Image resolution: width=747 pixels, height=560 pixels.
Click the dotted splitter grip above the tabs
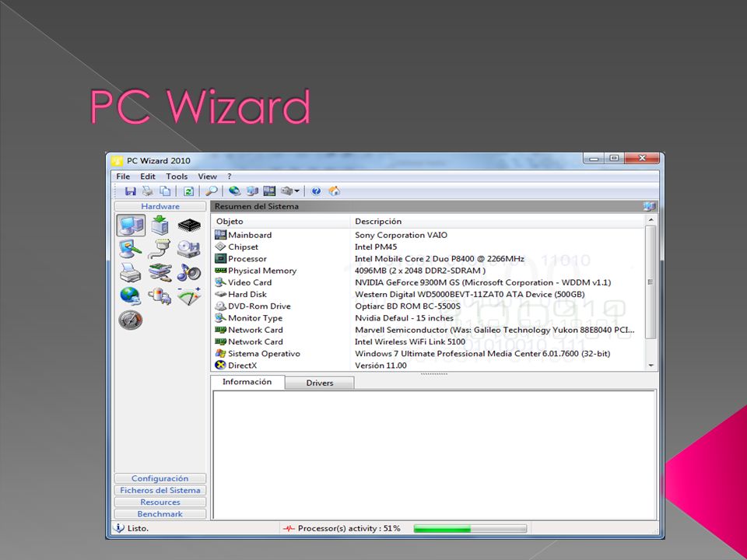[x=434, y=374]
